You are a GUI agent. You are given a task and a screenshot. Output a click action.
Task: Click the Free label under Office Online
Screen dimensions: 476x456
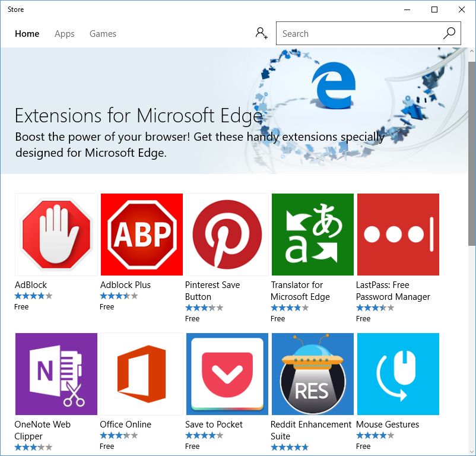107,446
